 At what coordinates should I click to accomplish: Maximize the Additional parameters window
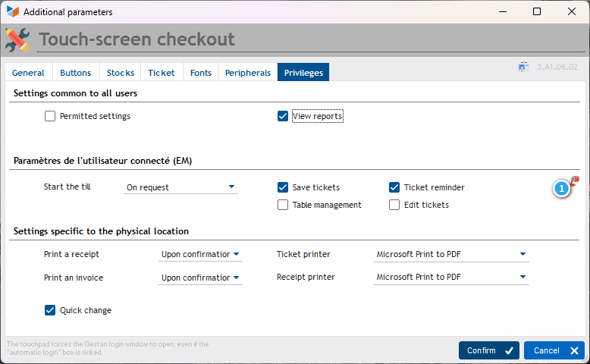536,12
